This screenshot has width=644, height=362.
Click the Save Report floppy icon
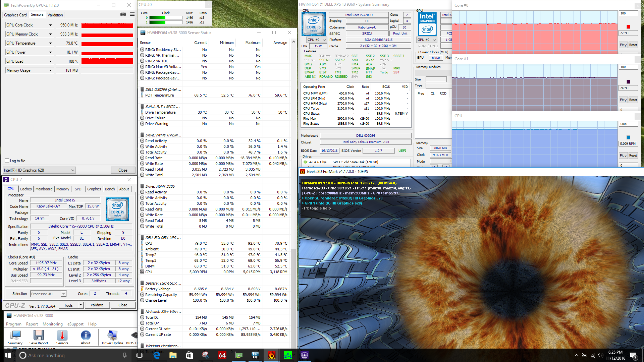pyautogui.click(x=39, y=336)
